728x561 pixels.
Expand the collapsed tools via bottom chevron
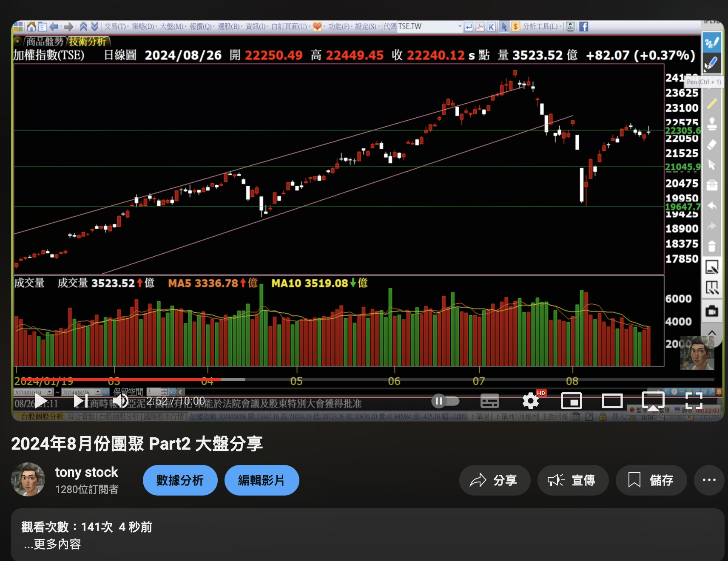pyautogui.click(x=712, y=334)
